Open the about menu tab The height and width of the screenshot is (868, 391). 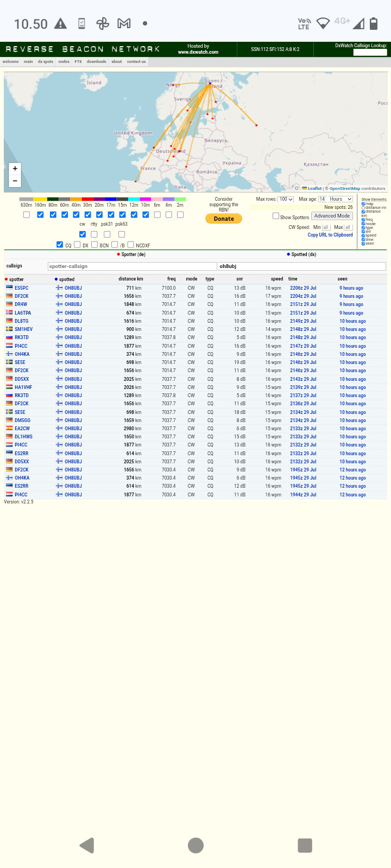tap(117, 62)
